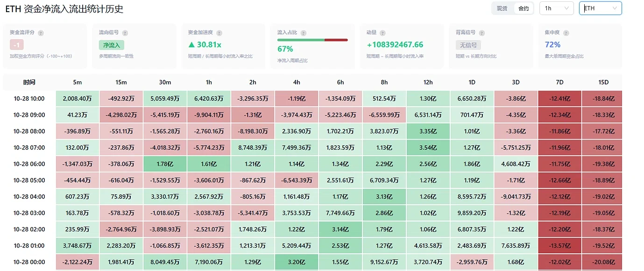Open the question mark icon for 背离信号

click(x=481, y=33)
